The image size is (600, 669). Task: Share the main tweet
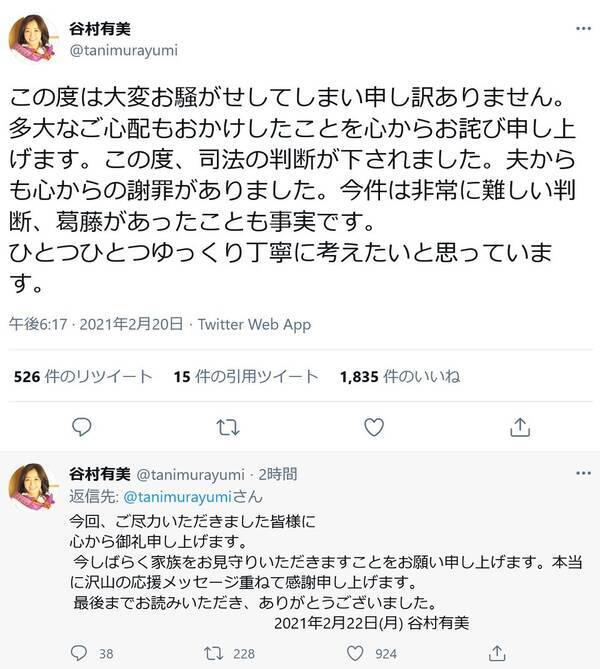[518, 427]
